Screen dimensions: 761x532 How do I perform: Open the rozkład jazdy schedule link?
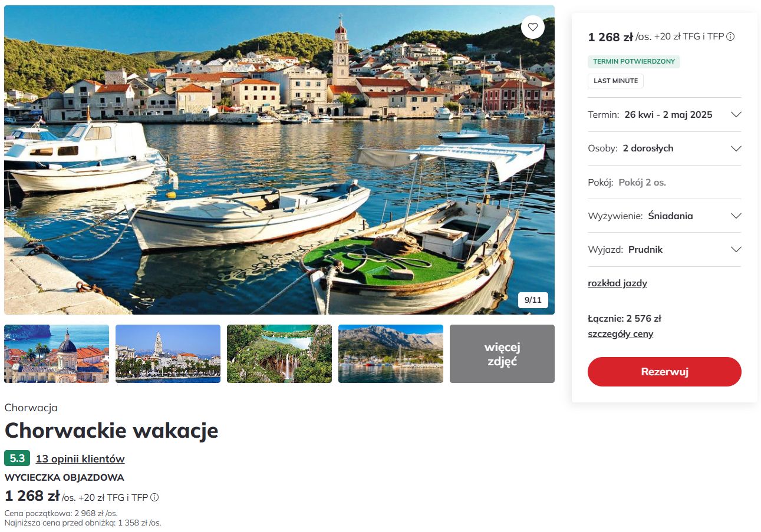(x=617, y=283)
